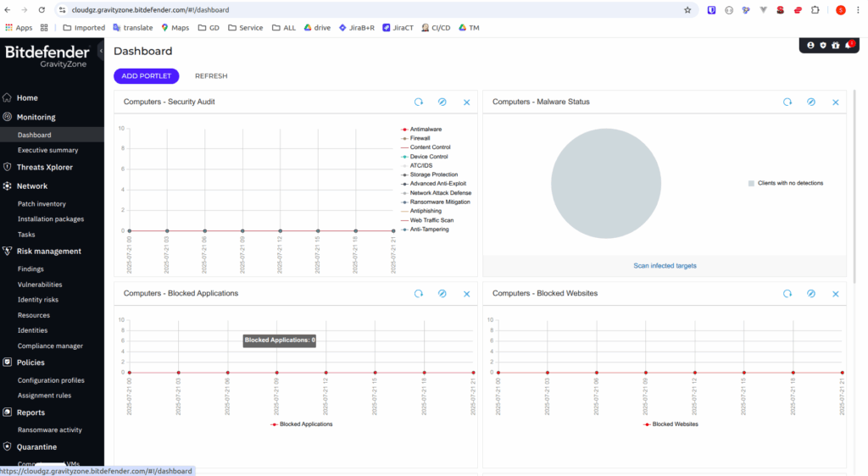Image resolution: width=868 pixels, height=476 pixels.
Task: Toggle the Blocked Websites chart legend
Action: 671,424
